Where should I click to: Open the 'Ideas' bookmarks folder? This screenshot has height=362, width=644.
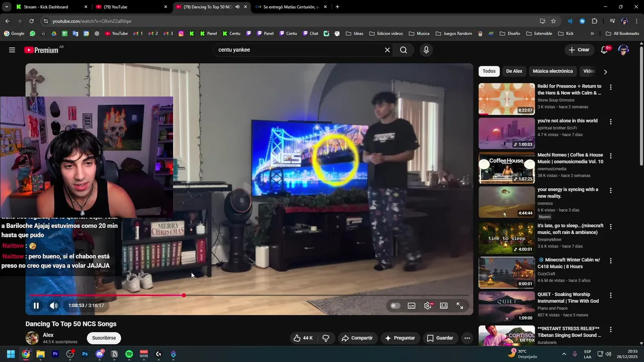(354, 34)
